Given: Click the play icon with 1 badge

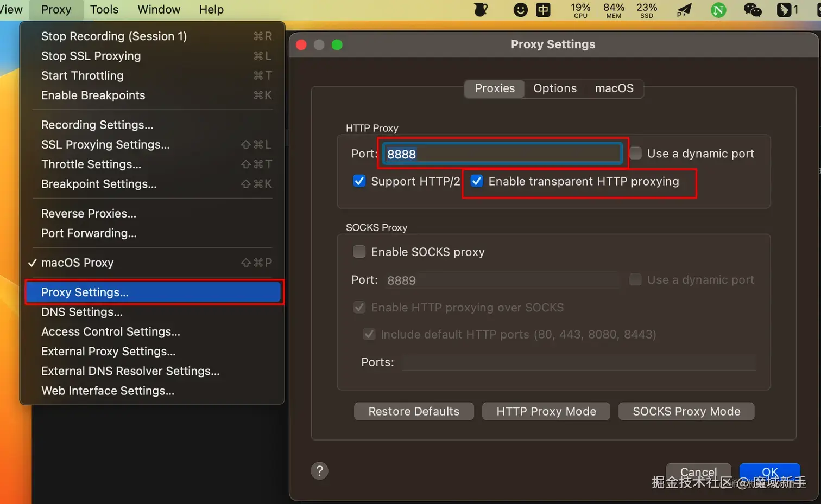Looking at the screenshot, I should point(787,10).
